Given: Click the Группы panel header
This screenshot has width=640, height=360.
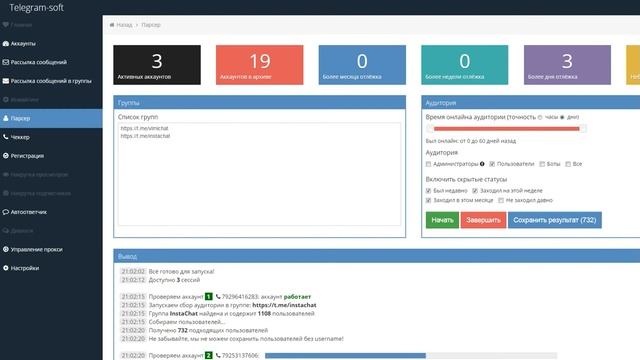Looking at the screenshot, I should [x=260, y=103].
